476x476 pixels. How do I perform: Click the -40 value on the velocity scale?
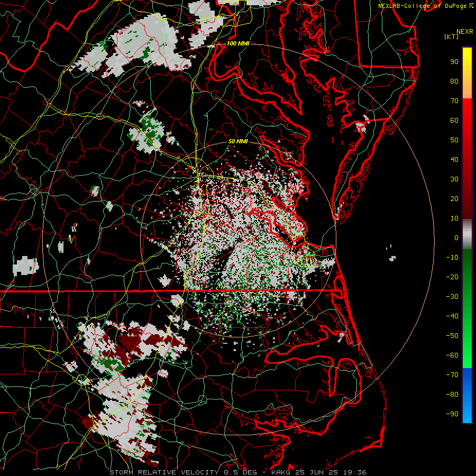[x=452, y=316]
